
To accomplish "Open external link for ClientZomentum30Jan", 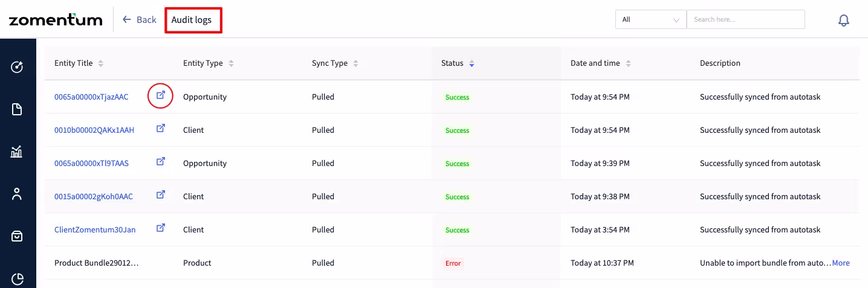I will [161, 228].
